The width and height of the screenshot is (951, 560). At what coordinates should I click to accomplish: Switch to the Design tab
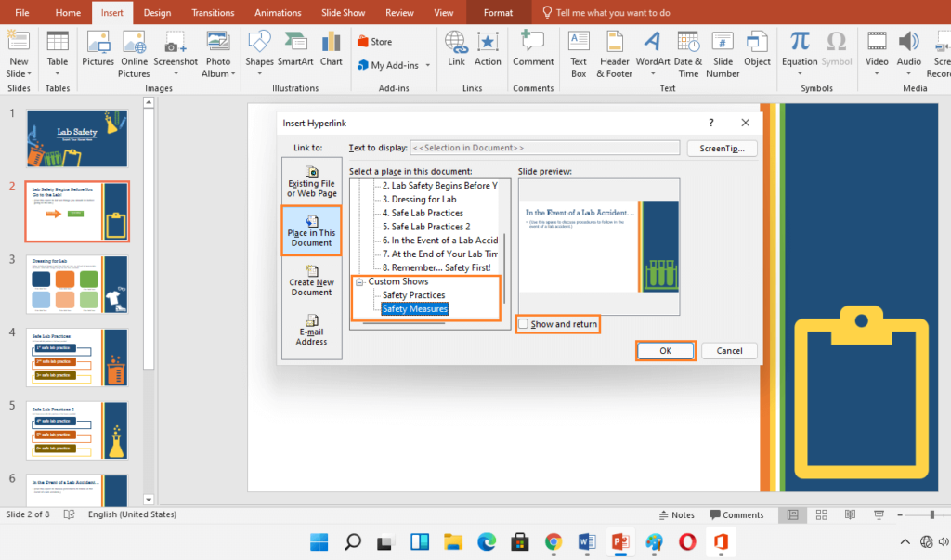[157, 12]
